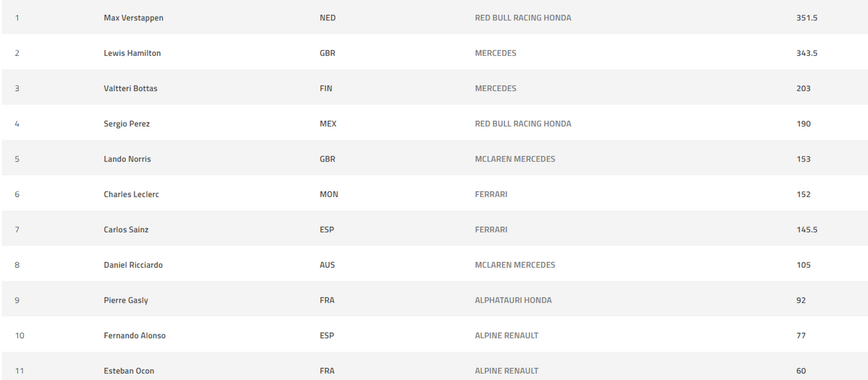Click Pierre Gasly driver name

coord(126,300)
